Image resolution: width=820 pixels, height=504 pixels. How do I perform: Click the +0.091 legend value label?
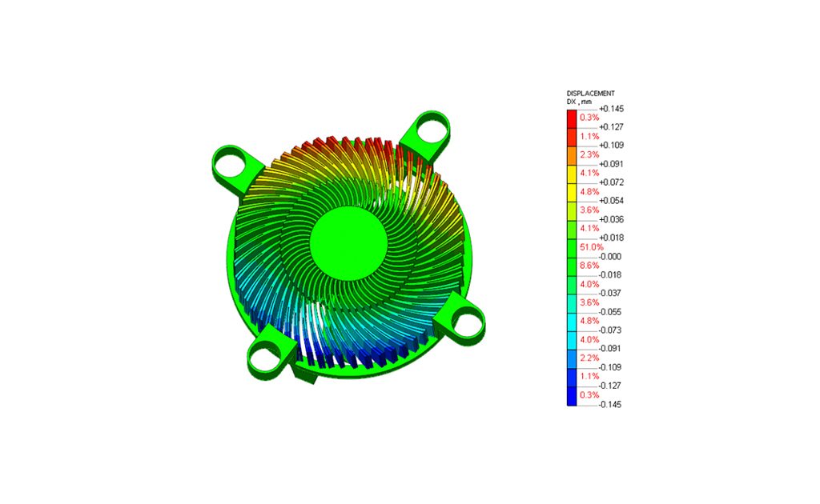coord(611,164)
